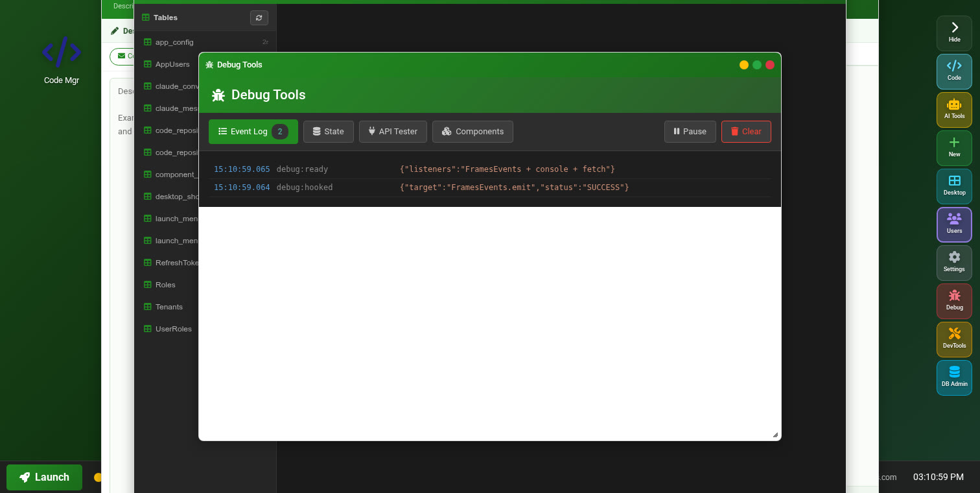
Task: Open the AI Tools icon
Action: (x=954, y=110)
